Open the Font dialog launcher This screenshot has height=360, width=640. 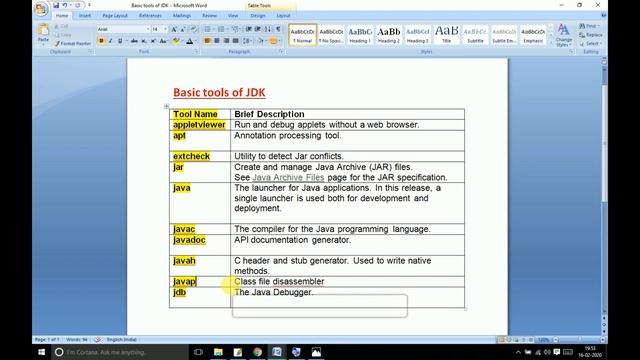(196, 52)
